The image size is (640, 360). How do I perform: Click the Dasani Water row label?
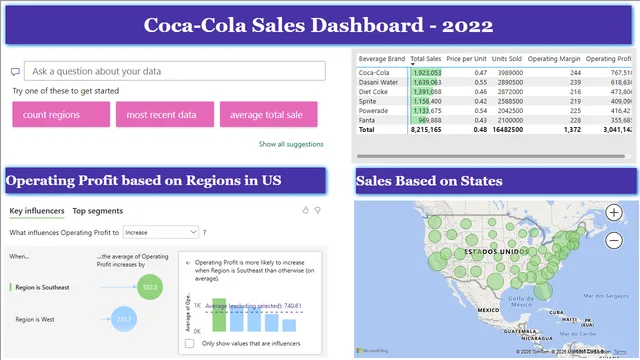click(x=378, y=82)
